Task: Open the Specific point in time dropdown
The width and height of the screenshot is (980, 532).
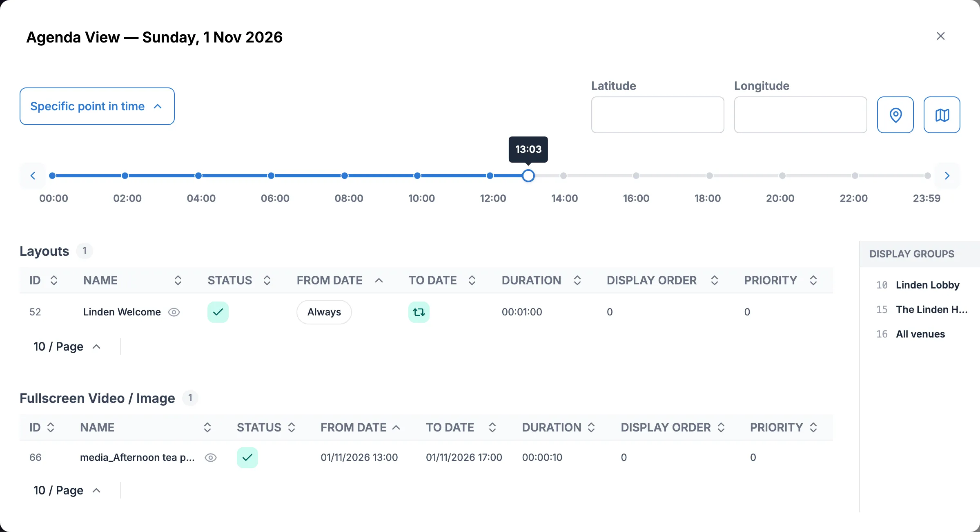Action: tap(97, 106)
